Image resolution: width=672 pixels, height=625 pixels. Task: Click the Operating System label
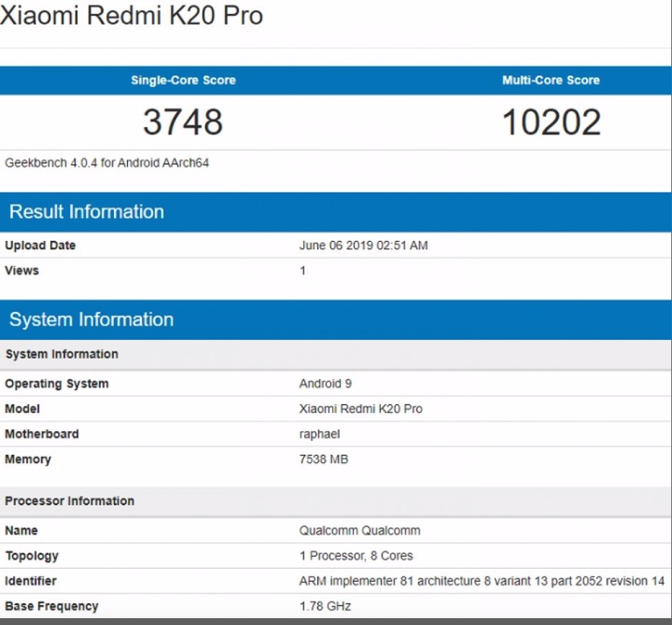click(x=56, y=384)
